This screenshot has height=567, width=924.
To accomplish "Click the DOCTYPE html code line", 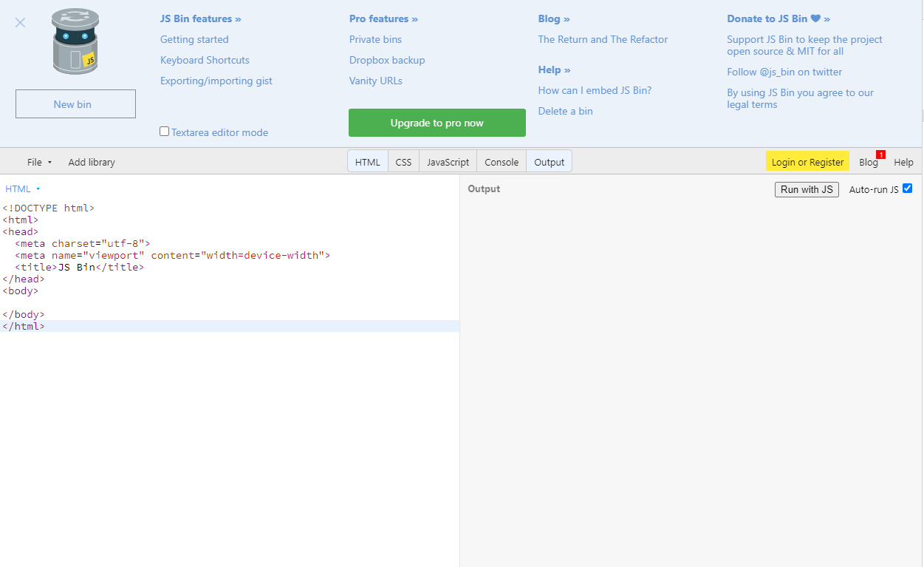I will [49, 208].
